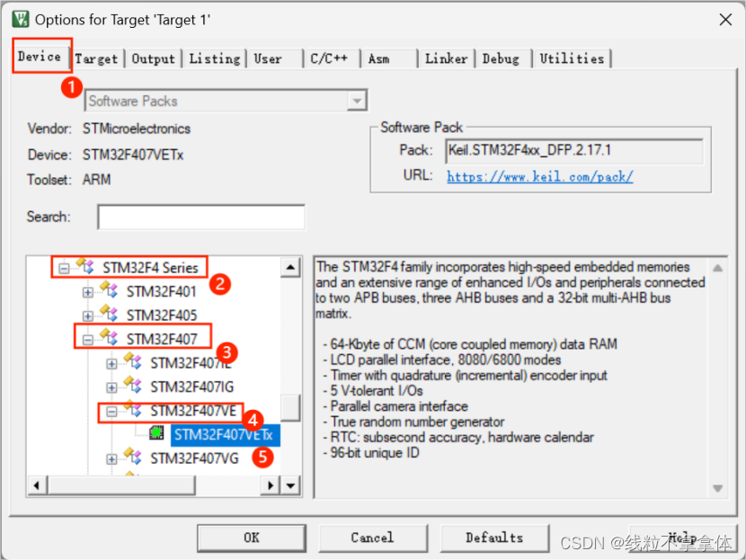Click the Keil uVision title bar icon
Image resolution: width=746 pixels, height=560 pixels.
point(21,20)
